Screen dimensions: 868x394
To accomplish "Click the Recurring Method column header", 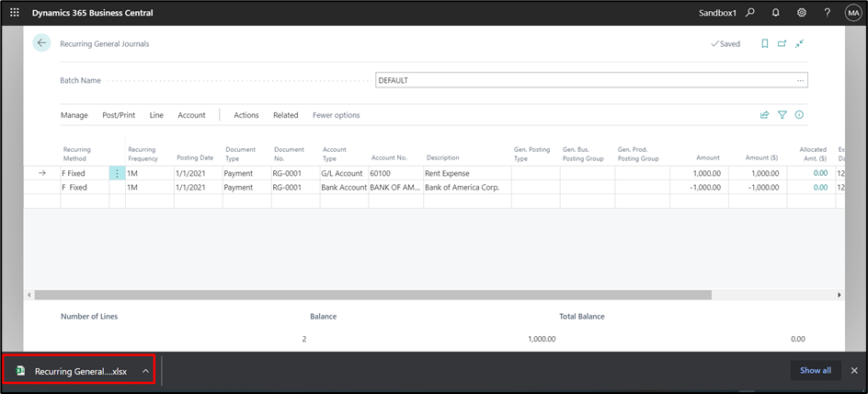I will [x=76, y=154].
